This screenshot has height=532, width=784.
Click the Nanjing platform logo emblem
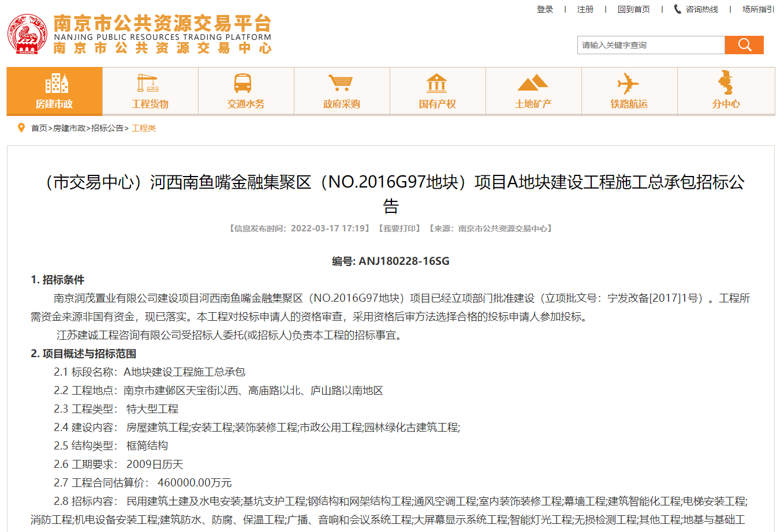27,35
